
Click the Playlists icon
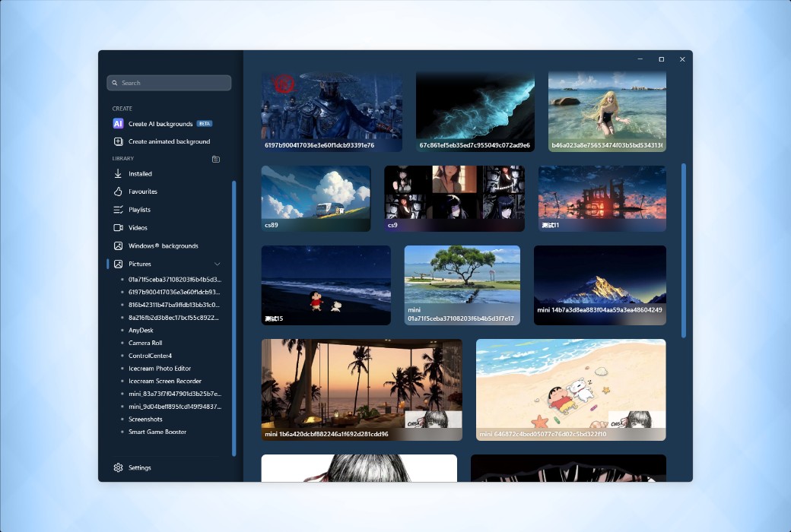click(118, 210)
